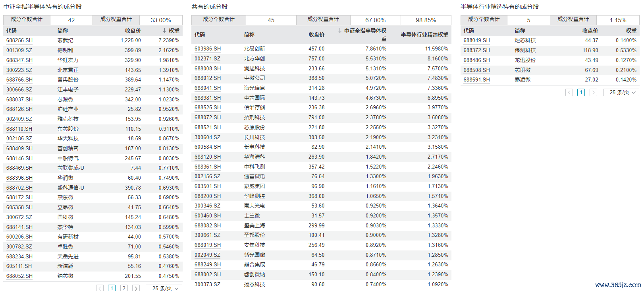This screenshot has height=291, width=644.
Task: Open stock code 688508.SH link
Action: pos(476,70)
